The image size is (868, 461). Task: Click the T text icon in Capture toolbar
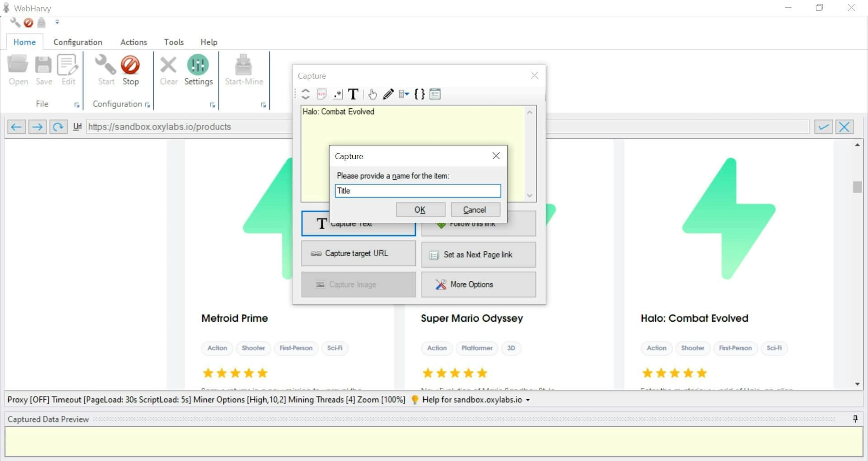(x=353, y=94)
